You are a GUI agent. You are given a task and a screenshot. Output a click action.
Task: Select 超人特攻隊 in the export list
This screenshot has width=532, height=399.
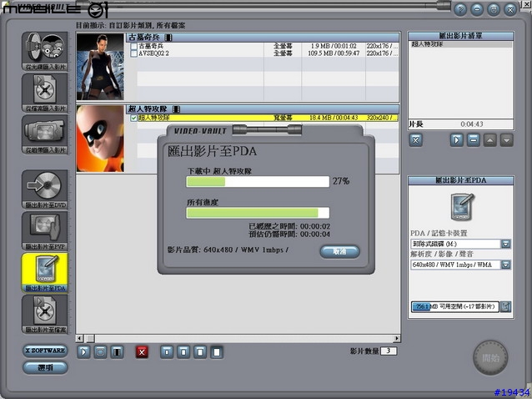click(x=460, y=44)
